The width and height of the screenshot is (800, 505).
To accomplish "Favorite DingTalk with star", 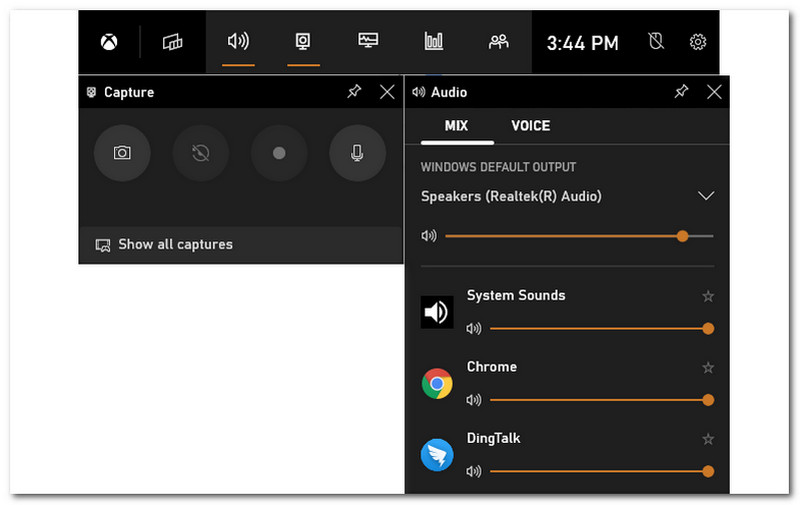I will pyautogui.click(x=708, y=439).
